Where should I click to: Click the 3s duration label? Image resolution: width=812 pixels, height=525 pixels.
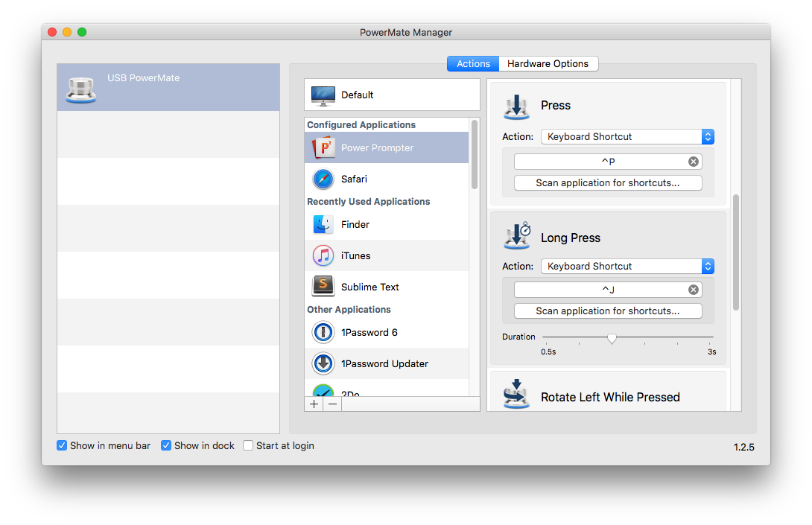[712, 351]
